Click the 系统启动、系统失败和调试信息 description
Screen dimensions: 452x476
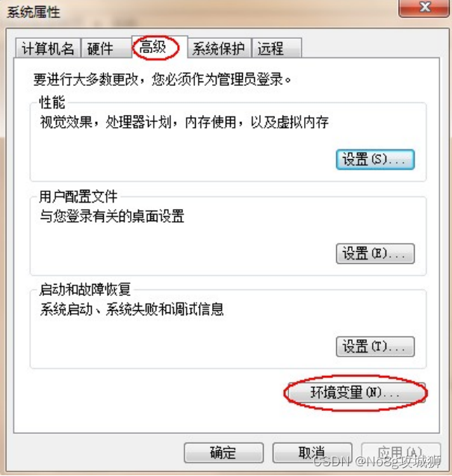coord(131,309)
